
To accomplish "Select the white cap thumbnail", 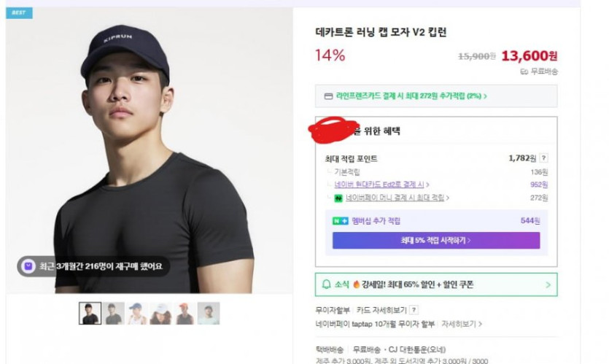I will pos(161,313).
